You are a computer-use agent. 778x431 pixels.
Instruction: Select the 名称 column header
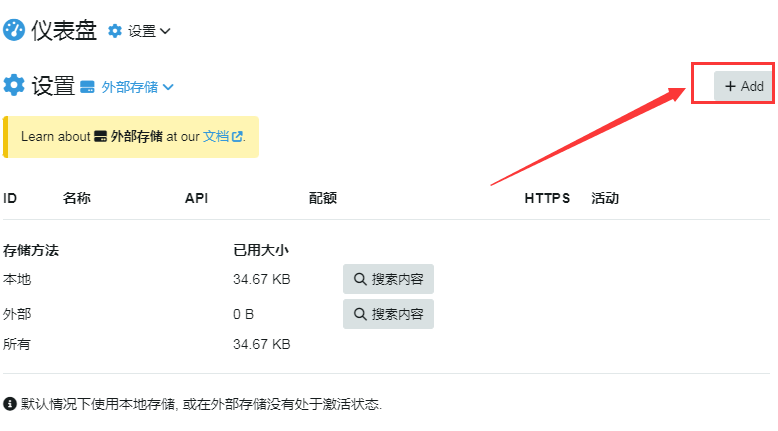(77, 198)
